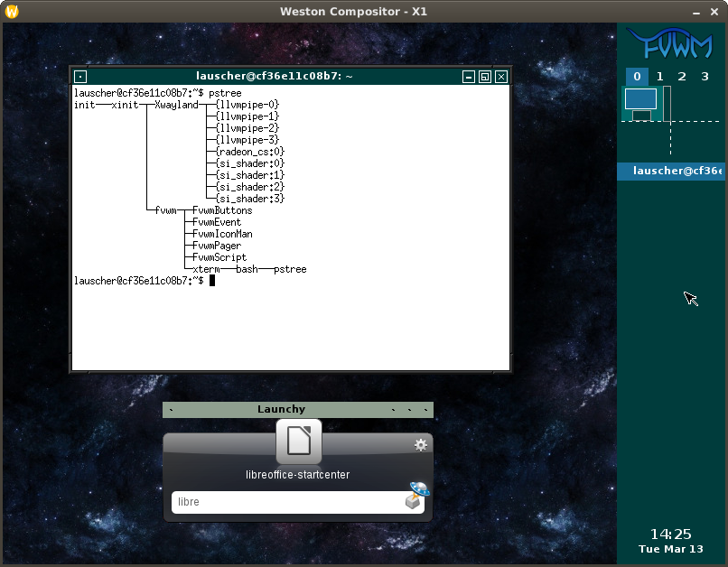Minimize the Weston Compositor window

point(696,12)
